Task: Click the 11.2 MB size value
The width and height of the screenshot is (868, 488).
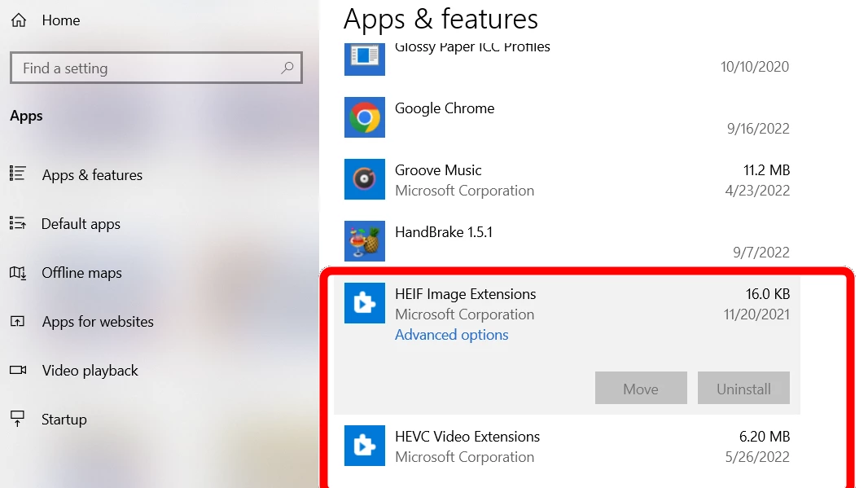Action: click(766, 170)
